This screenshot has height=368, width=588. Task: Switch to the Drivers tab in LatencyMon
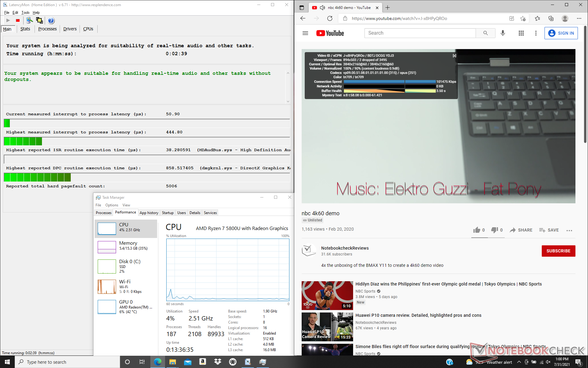tap(70, 29)
